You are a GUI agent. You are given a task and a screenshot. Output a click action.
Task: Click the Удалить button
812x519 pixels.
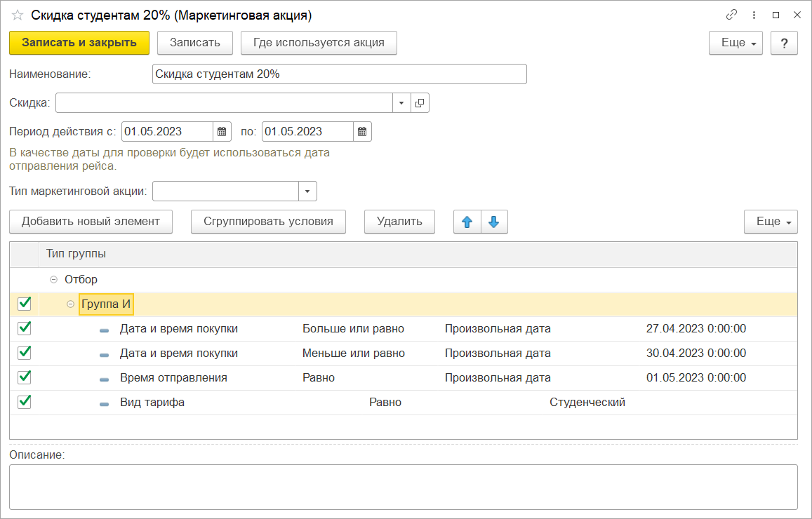(399, 222)
